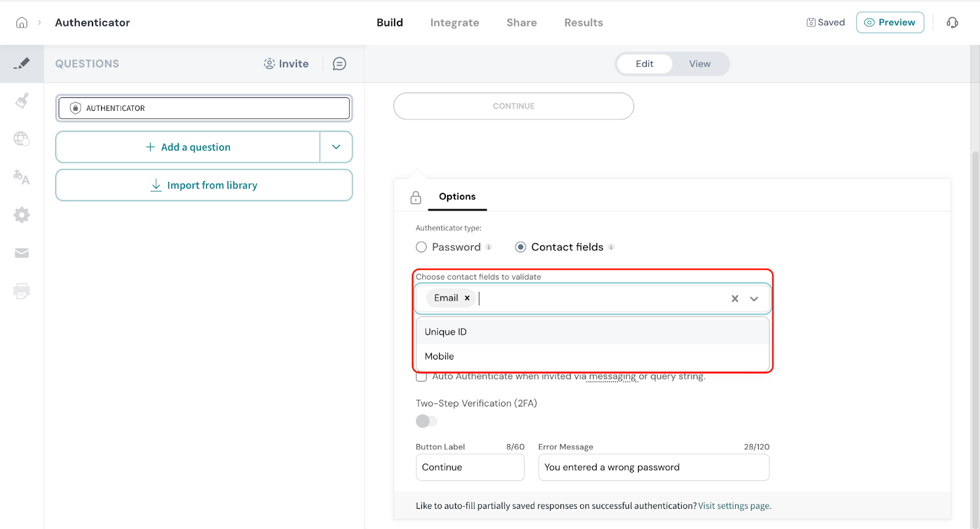Remove the Email tag from contact fields
Screen dimensions: 980x529
[467, 298]
